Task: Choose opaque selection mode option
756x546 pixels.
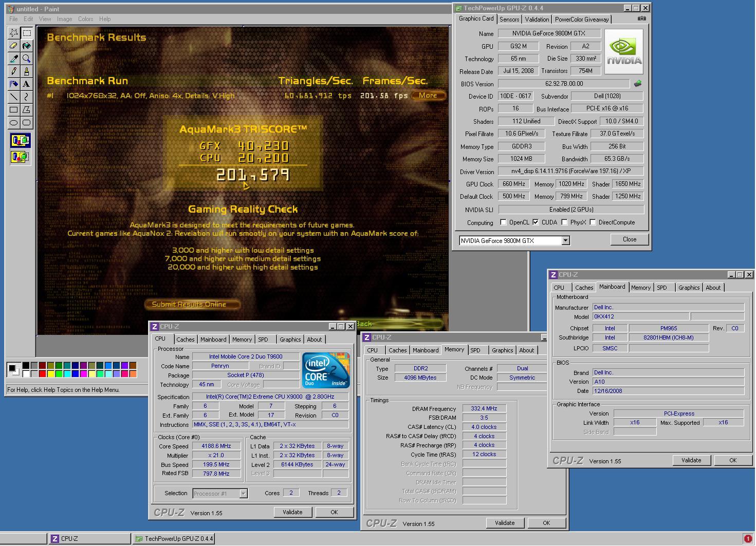Action: pos(20,140)
